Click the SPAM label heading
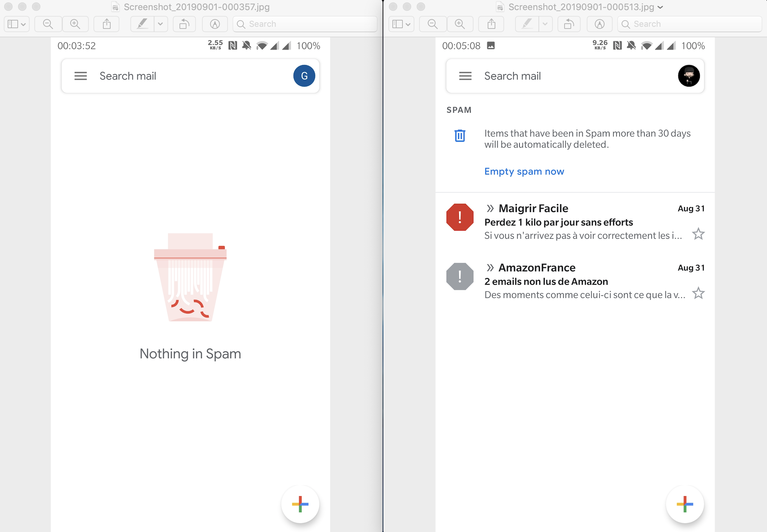 pyautogui.click(x=459, y=110)
